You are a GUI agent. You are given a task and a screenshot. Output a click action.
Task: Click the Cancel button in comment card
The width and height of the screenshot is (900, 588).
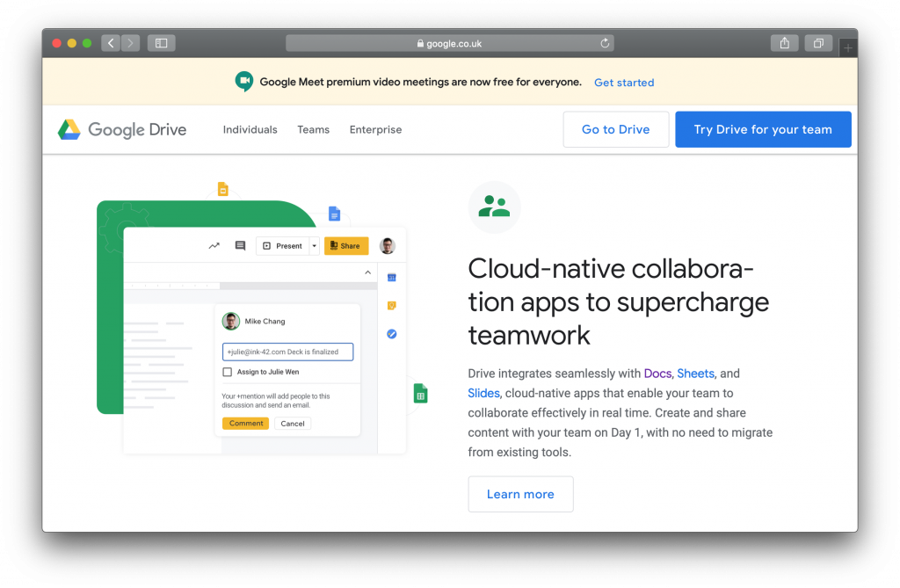tap(293, 423)
